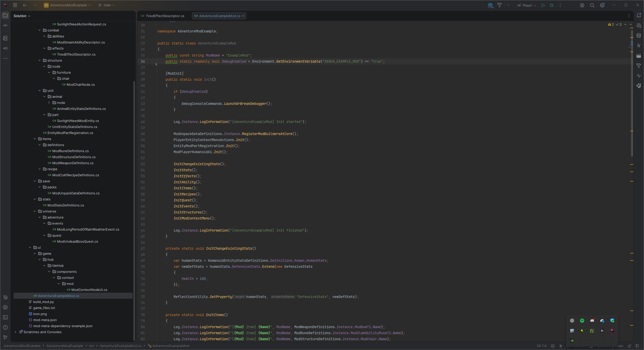
Task: Open the Commit tool window icon
Action: (x=5, y=25)
